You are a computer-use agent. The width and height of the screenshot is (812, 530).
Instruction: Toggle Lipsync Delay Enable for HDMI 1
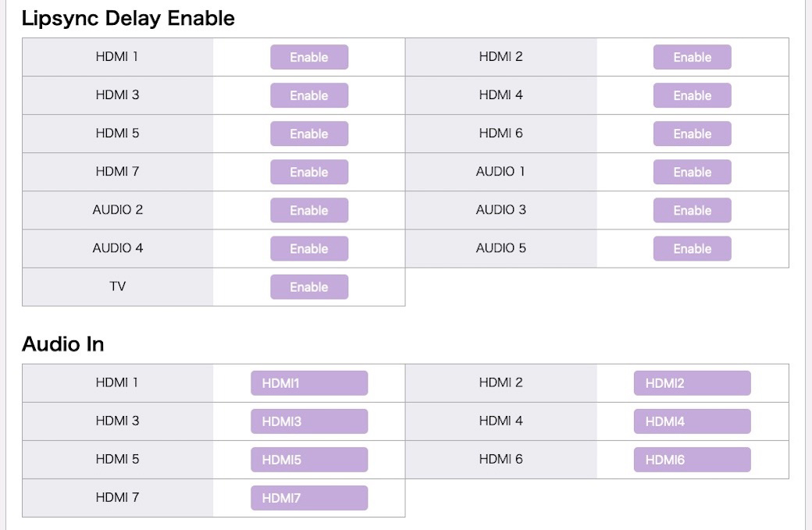(309, 57)
